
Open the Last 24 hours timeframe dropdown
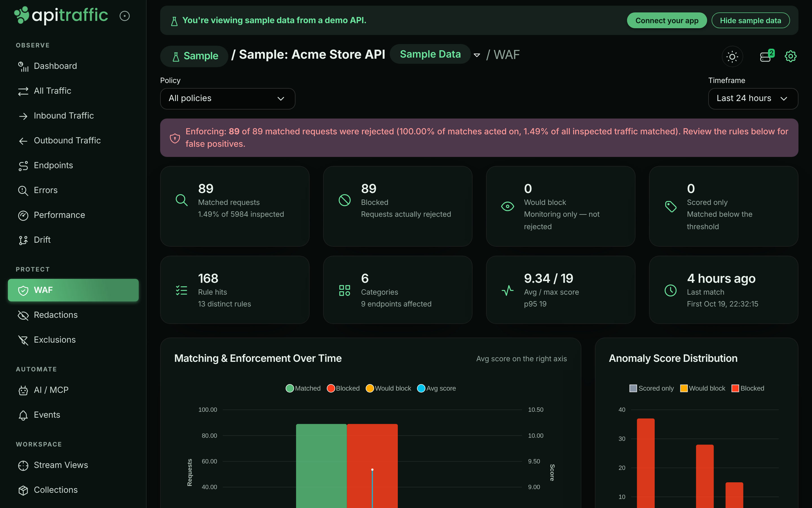[x=753, y=98]
